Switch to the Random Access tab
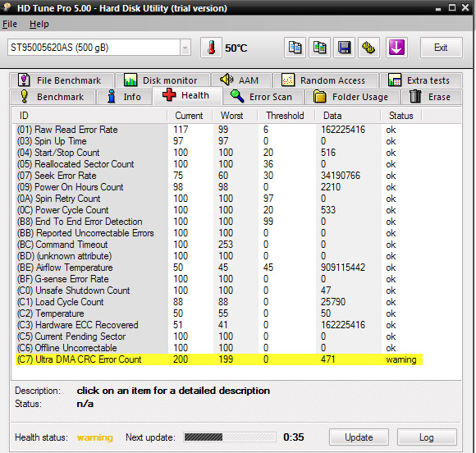Screen dimensions: 476x453 click(x=326, y=80)
